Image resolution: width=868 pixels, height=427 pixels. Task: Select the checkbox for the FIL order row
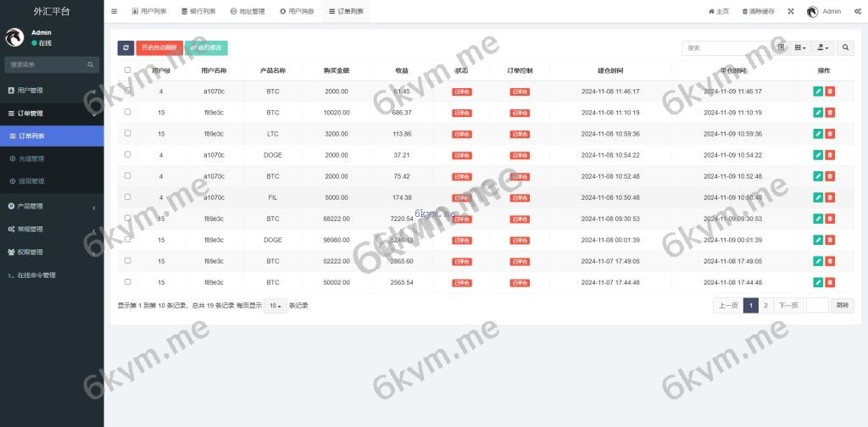[127, 197]
